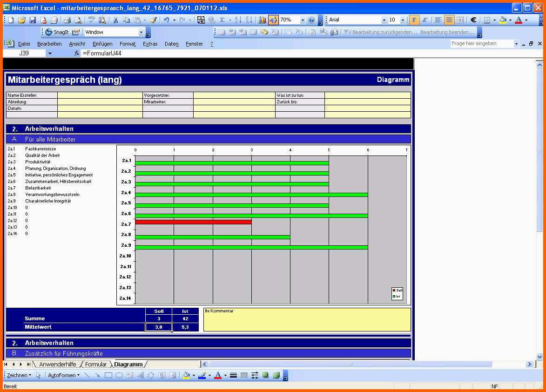Image resolution: width=546 pixels, height=392 pixels.
Task: Open the SnagIt capture tool
Action: (x=57, y=33)
